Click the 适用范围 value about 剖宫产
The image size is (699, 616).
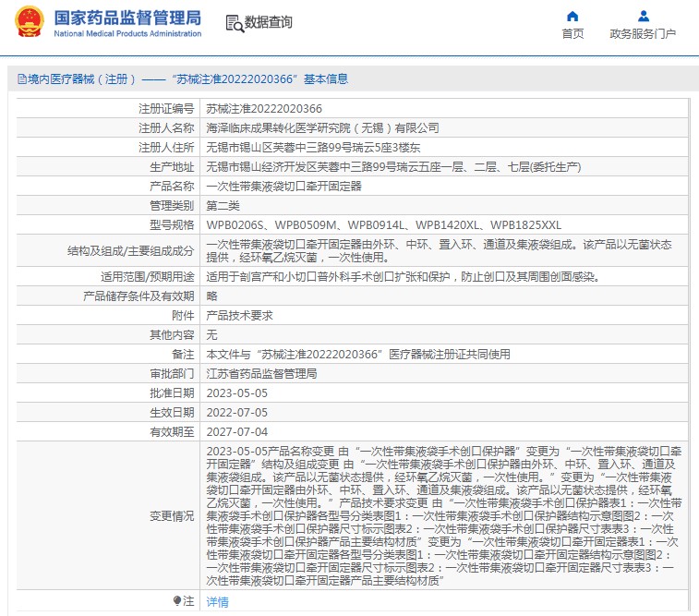point(403,277)
